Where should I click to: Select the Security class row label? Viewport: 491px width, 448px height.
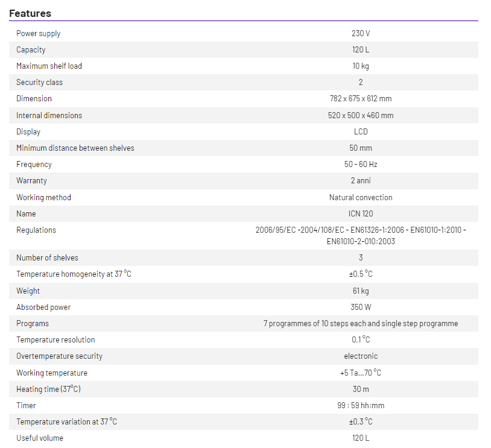[x=39, y=83]
